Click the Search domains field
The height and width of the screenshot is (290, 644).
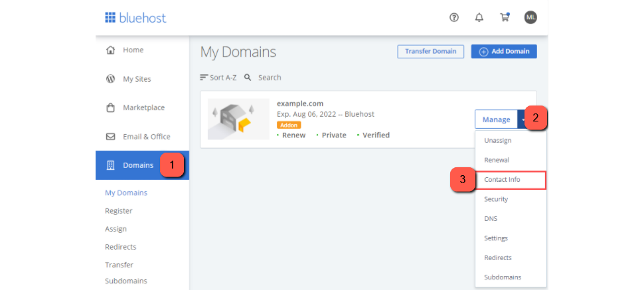(270, 77)
